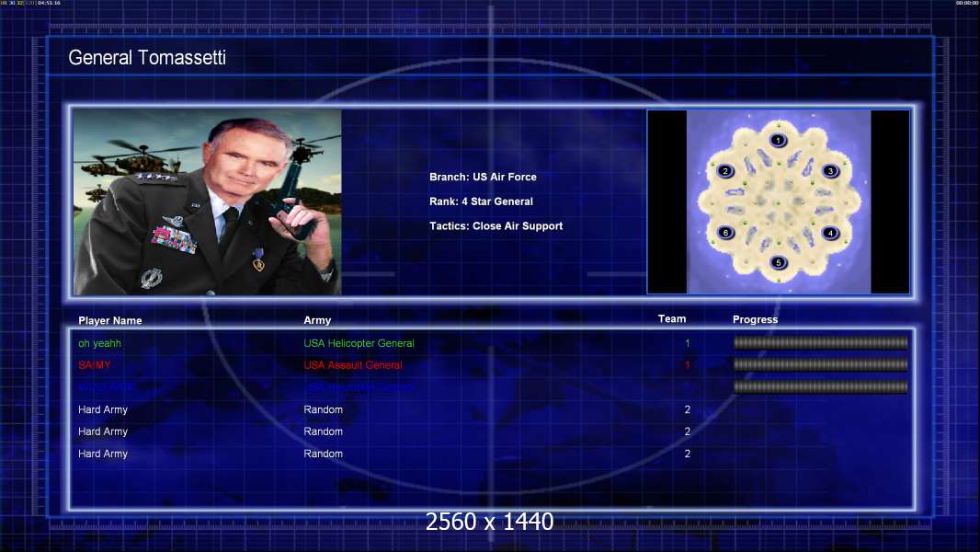Click 'Tactics: Close Air Support' text
980x552 pixels.
[x=496, y=225]
